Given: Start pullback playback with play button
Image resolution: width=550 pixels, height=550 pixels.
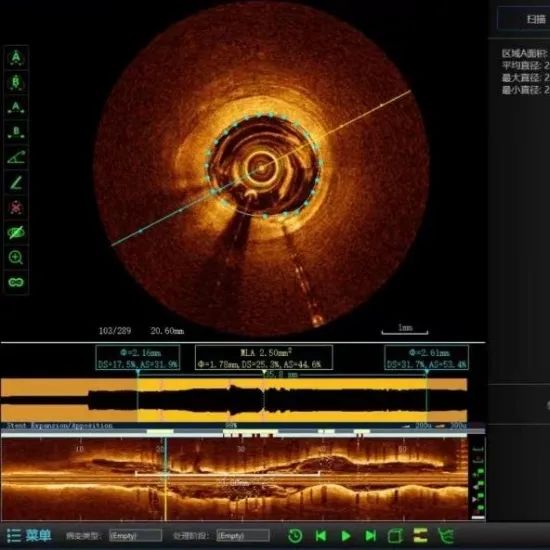Looking at the screenshot, I should click(346, 536).
